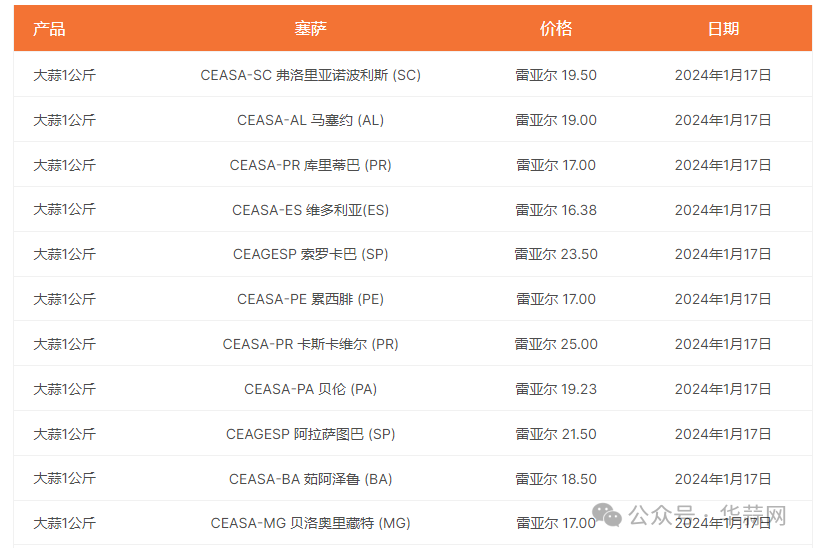Click price 雷亚尔 19.50

[556, 75]
